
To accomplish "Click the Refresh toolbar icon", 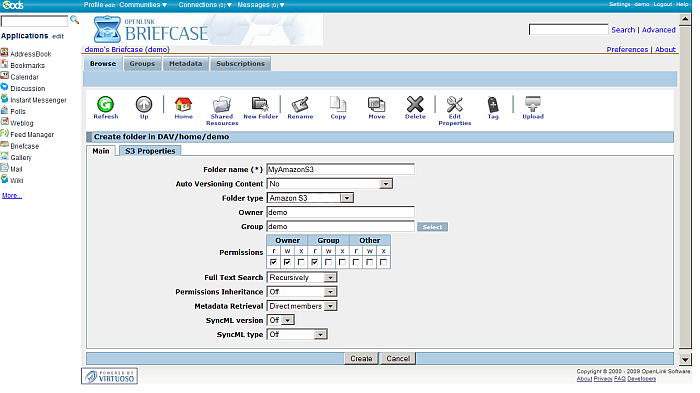I will [106, 104].
